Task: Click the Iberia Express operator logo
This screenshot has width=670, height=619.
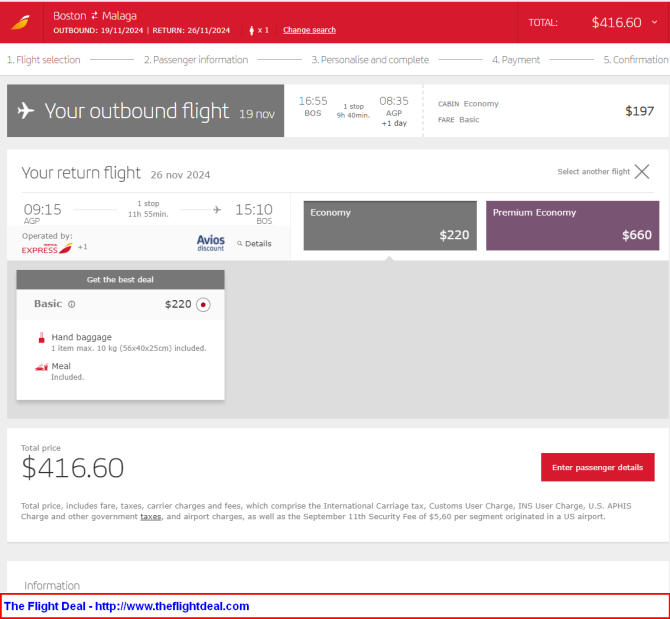Action: [x=47, y=248]
